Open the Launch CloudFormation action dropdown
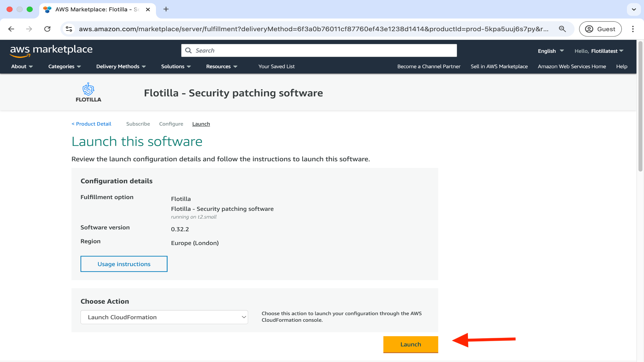 pyautogui.click(x=164, y=317)
